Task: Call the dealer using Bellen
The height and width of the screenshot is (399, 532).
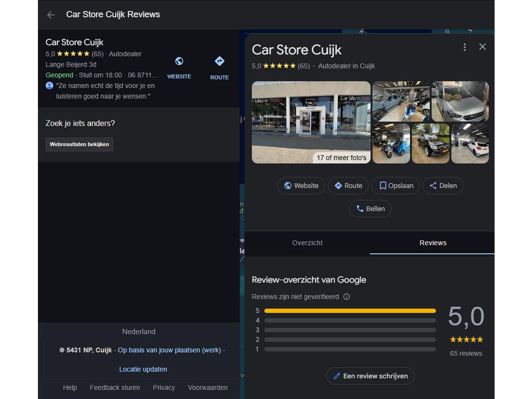Action: pos(370,208)
